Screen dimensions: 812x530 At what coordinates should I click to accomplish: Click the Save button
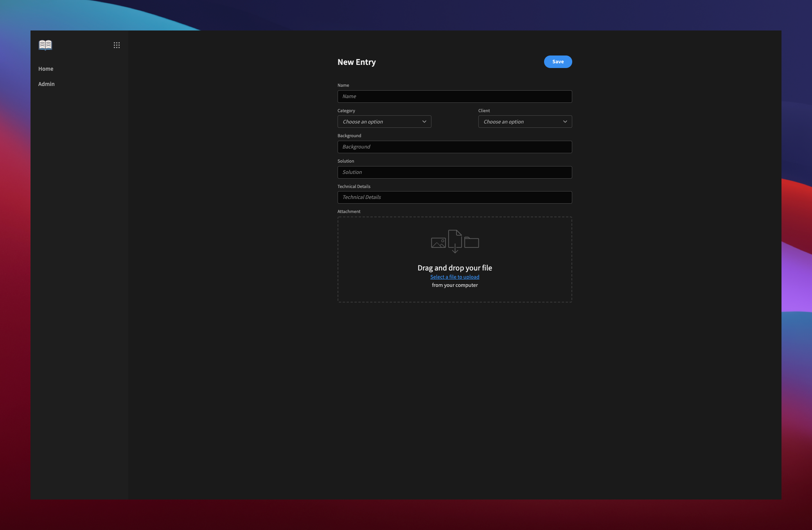(557, 61)
